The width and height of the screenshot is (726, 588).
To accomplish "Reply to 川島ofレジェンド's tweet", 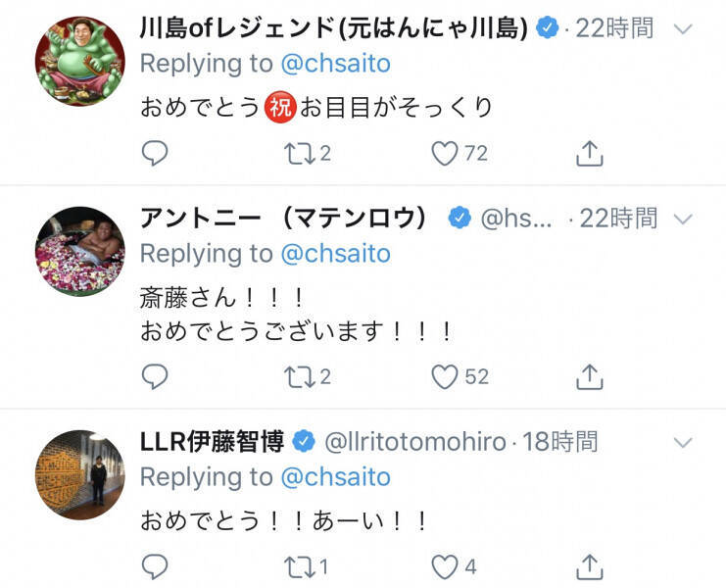I will 155,153.
